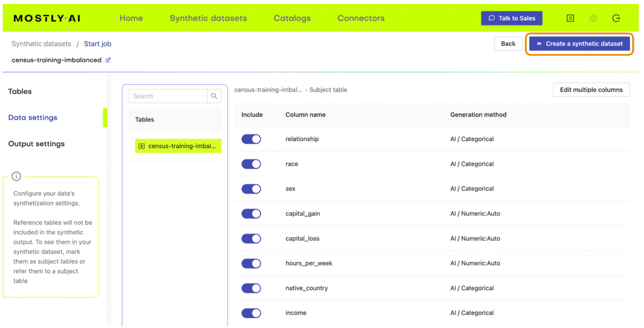Image resolution: width=644 pixels, height=328 pixels.
Task: Select the Data settings sidebar tab
Action: [x=33, y=117]
